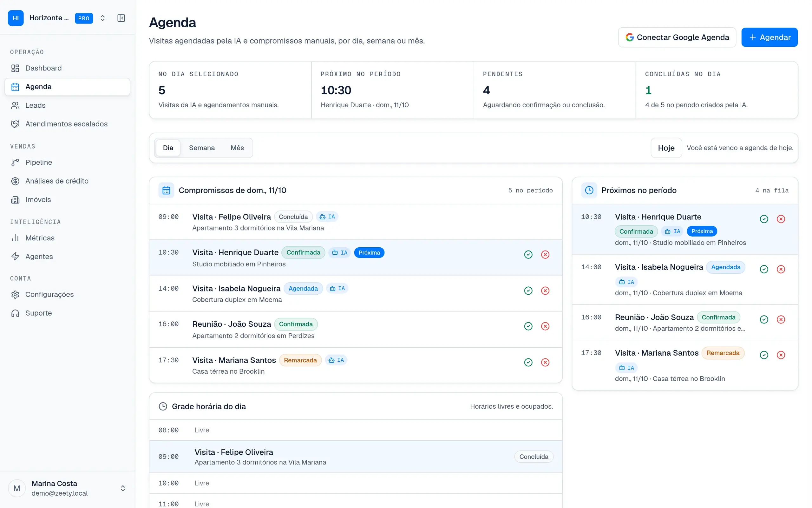Click the Remarcada badge in Compromissos list
This screenshot has width=812, height=508.
(x=300, y=360)
